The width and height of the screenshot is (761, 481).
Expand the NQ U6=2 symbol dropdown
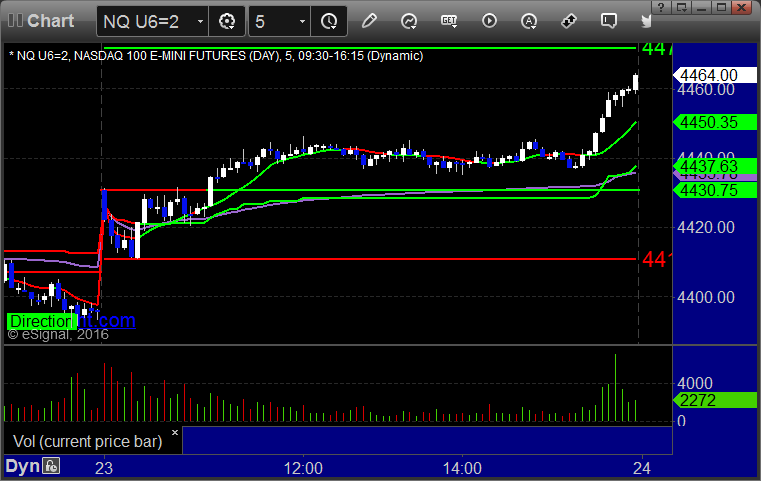[200, 21]
